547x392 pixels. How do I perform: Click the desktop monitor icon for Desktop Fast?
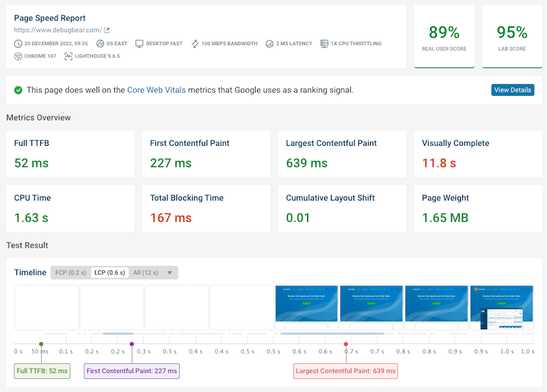click(139, 44)
